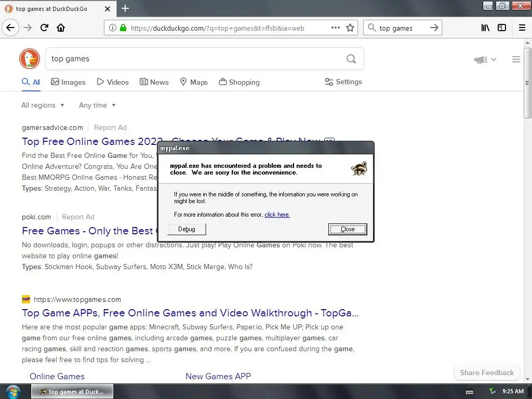Click the browser search bar magnifier icon

click(372, 28)
